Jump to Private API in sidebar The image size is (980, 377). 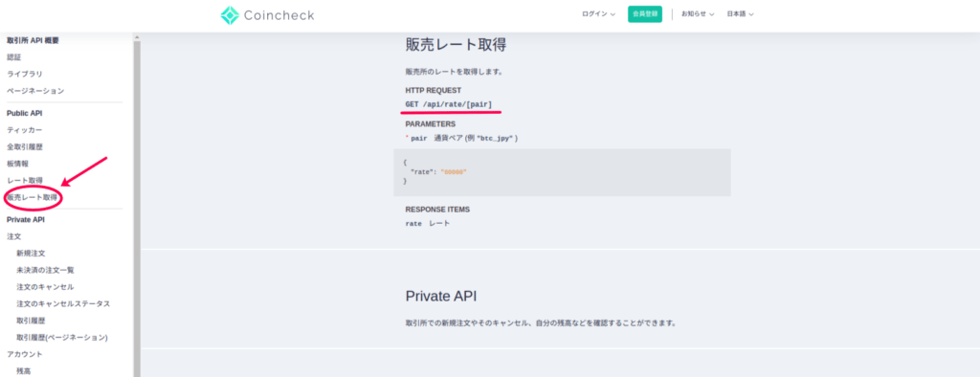(26, 219)
